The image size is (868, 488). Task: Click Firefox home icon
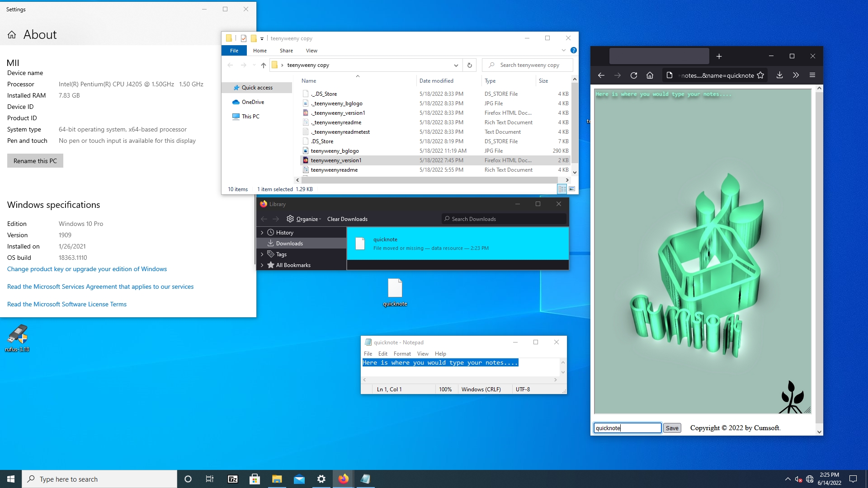point(650,75)
